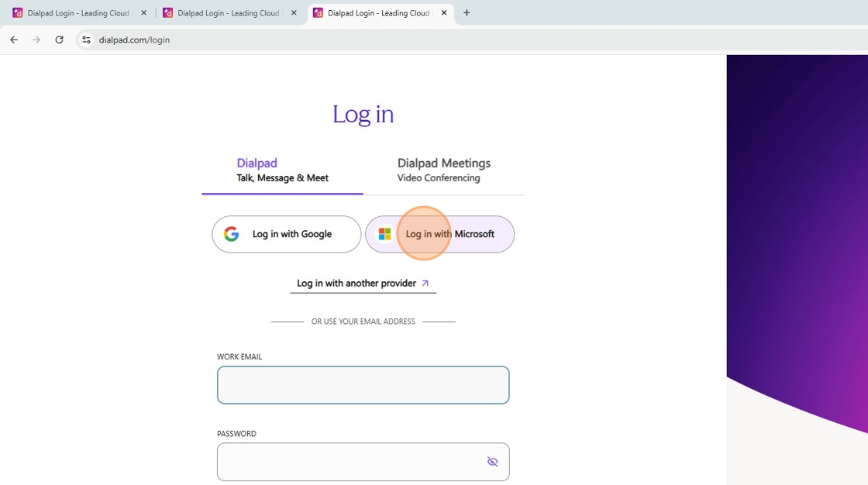This screenshot has width=868, height=485.
Task: Click the browser Back arrow
Action: pos(14,40)
